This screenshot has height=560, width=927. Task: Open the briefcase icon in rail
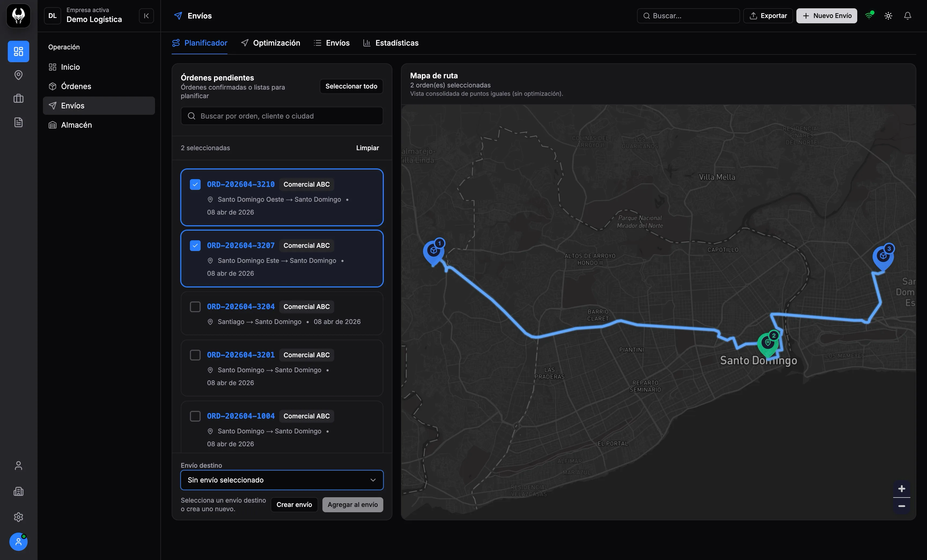point(19,98)
